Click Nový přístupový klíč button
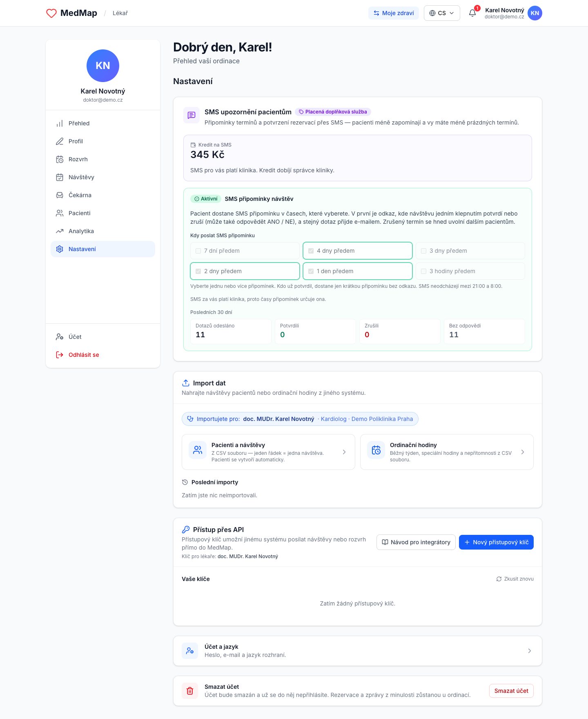The width and height of the screenshot is (588, 719). [496, 542]
